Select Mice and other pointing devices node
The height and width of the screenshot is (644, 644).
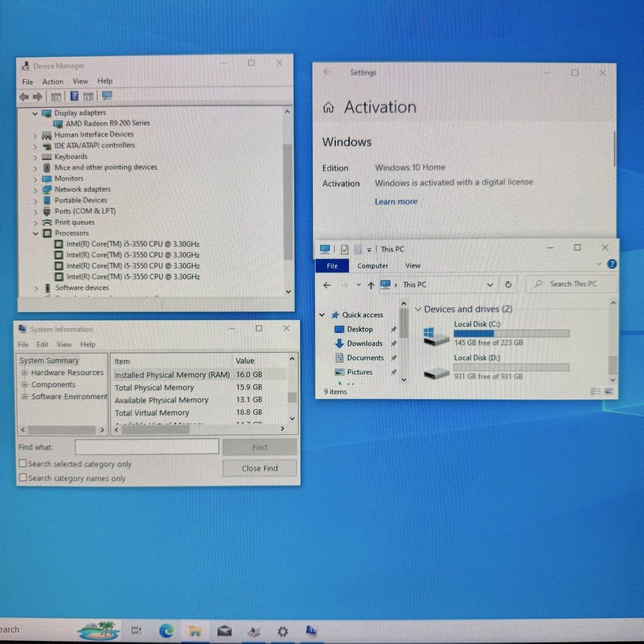pyautogui.click(x=106, y=168)
